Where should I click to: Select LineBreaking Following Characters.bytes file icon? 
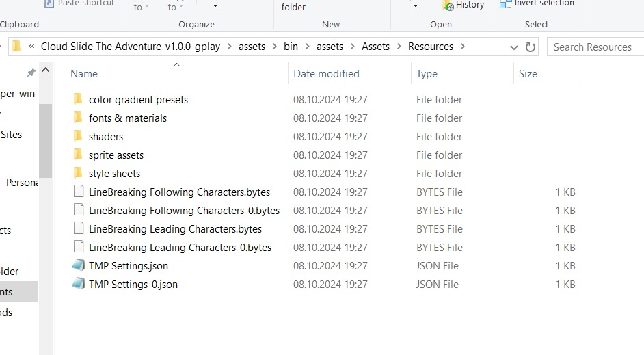[79, 192]
